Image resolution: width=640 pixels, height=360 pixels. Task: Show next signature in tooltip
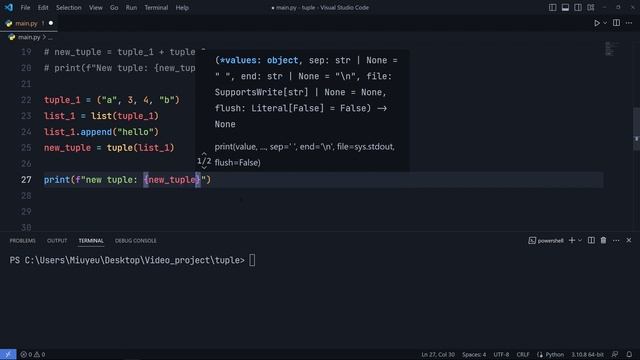click(204, 168)
